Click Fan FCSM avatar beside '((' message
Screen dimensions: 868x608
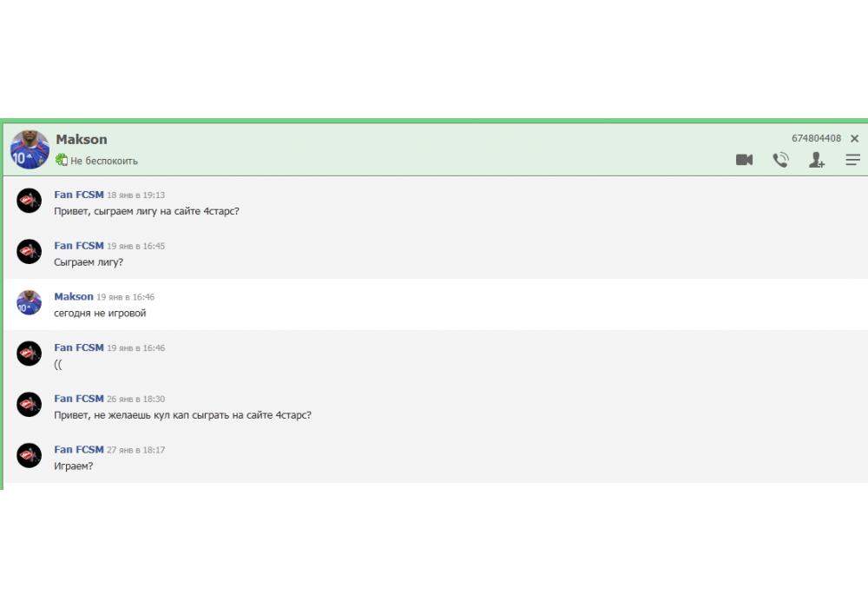click(30, 354)
